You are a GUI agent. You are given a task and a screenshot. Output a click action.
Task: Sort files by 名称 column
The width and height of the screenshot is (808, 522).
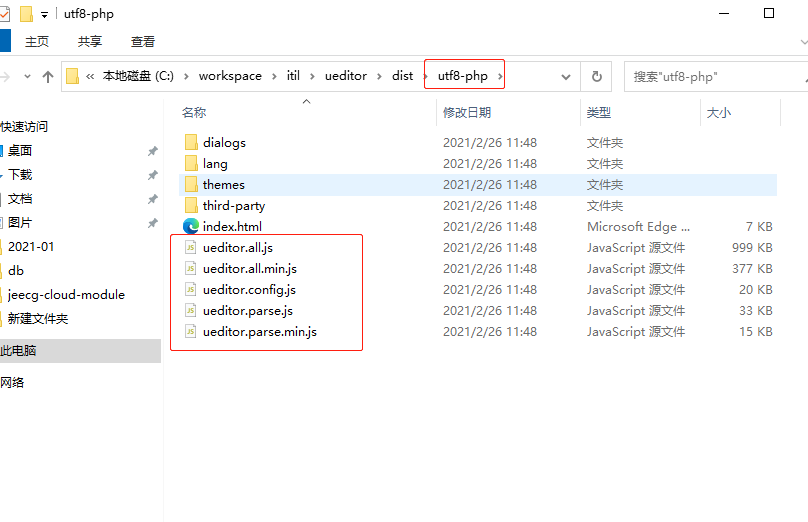click(194, 112)
